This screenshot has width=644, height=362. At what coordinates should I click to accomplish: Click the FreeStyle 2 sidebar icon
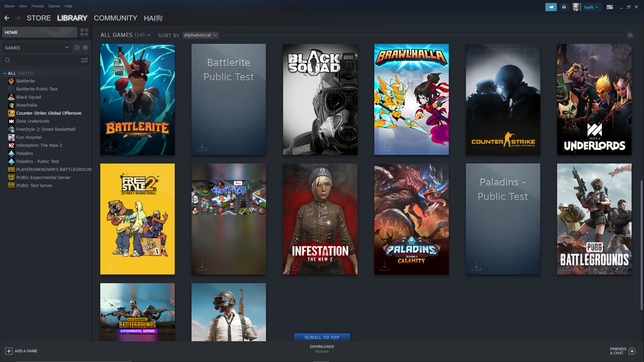pyautogui.click(x=12, y=129)
